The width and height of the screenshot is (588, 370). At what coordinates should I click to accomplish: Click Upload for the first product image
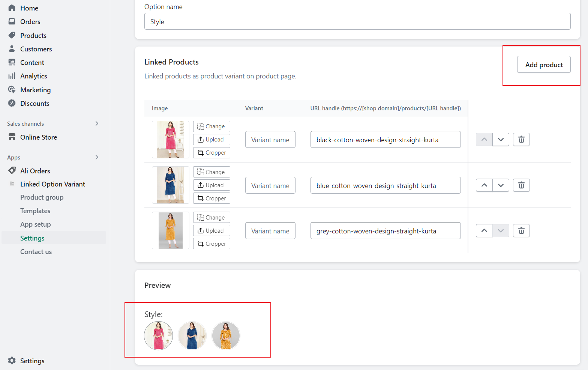click(211, 140)
